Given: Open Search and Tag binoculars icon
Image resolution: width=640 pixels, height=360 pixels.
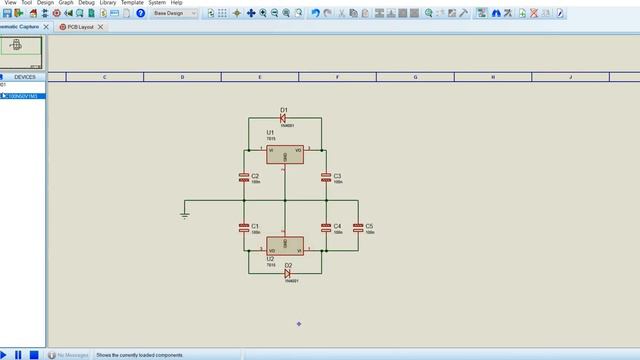Looking at the screenshot, I should [496, 13].
